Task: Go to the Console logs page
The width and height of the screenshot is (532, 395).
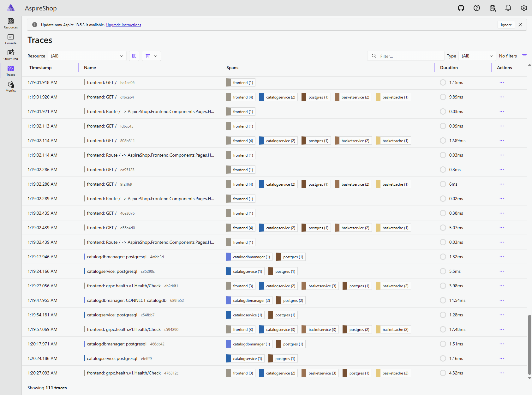Action: (11, 39)
